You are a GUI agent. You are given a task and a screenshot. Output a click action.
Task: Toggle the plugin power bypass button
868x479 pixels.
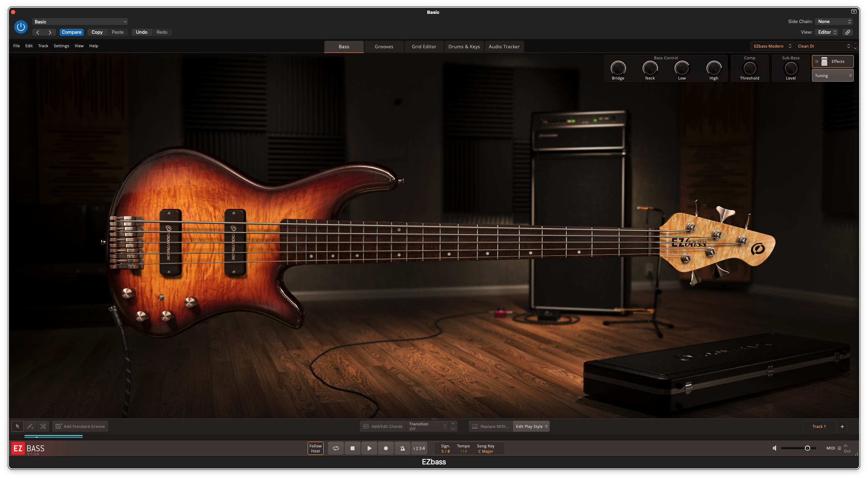[x=21, y=27]
